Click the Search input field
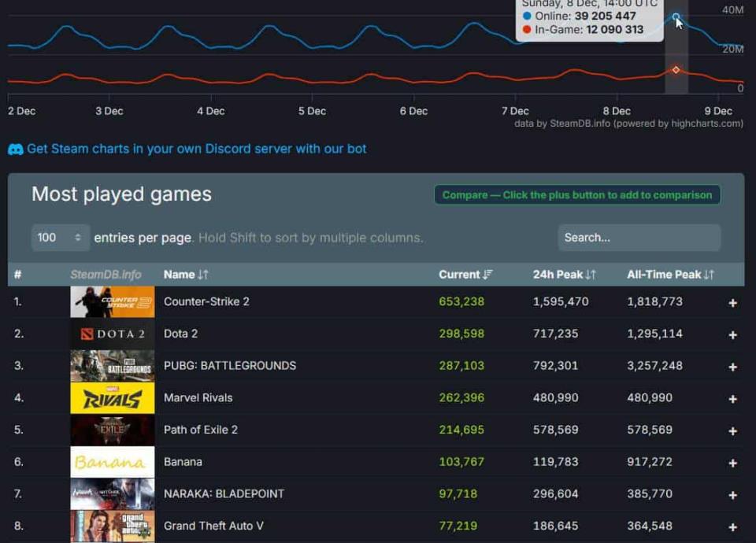This screenshot has height=543, width=756. 639,238
